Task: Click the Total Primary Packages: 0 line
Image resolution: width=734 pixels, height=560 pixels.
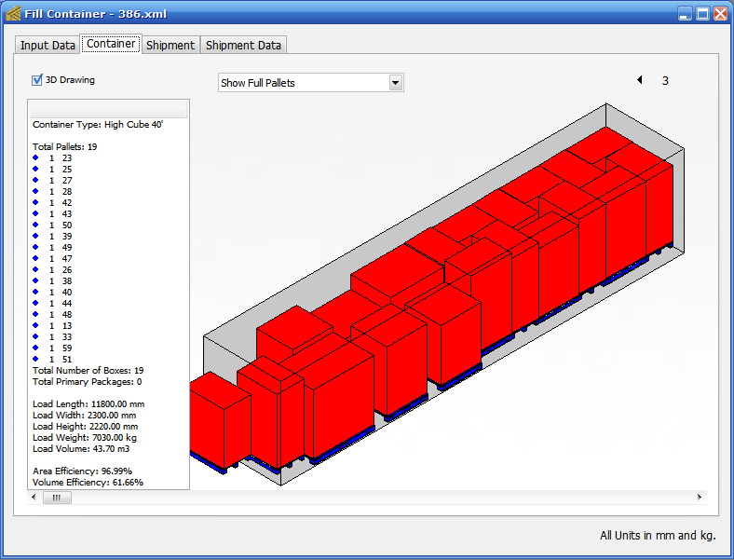Action: coord(87,382)
